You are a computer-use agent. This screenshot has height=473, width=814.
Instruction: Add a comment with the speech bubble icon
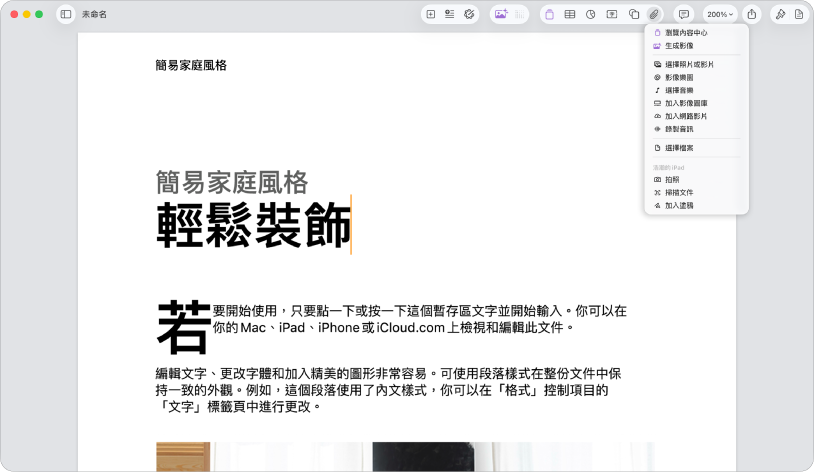click(x=684, y=15)
